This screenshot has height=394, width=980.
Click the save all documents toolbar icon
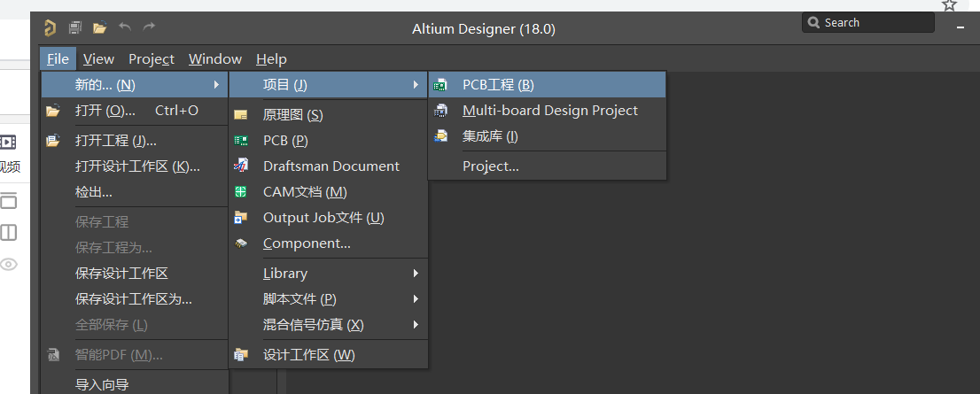pyautogui.click(x=75, y=27)
